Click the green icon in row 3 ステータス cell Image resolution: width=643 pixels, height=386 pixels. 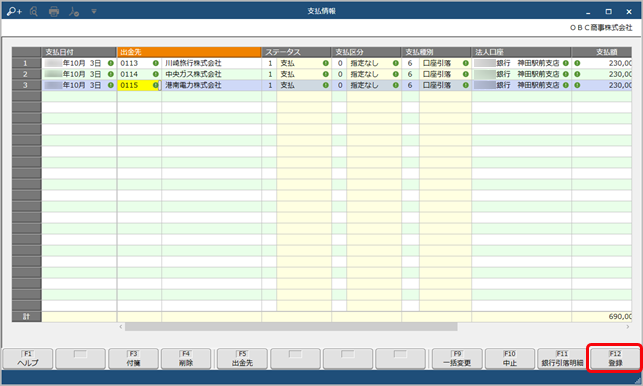(326, 85)
